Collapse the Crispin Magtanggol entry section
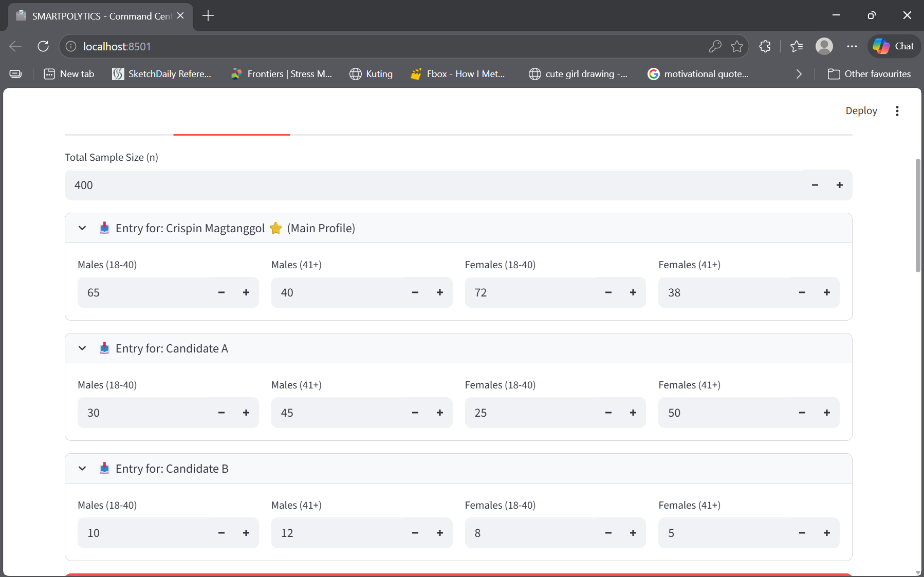Image resolution: width=924 pixels, height=577 pixels. tap(82, 228)
